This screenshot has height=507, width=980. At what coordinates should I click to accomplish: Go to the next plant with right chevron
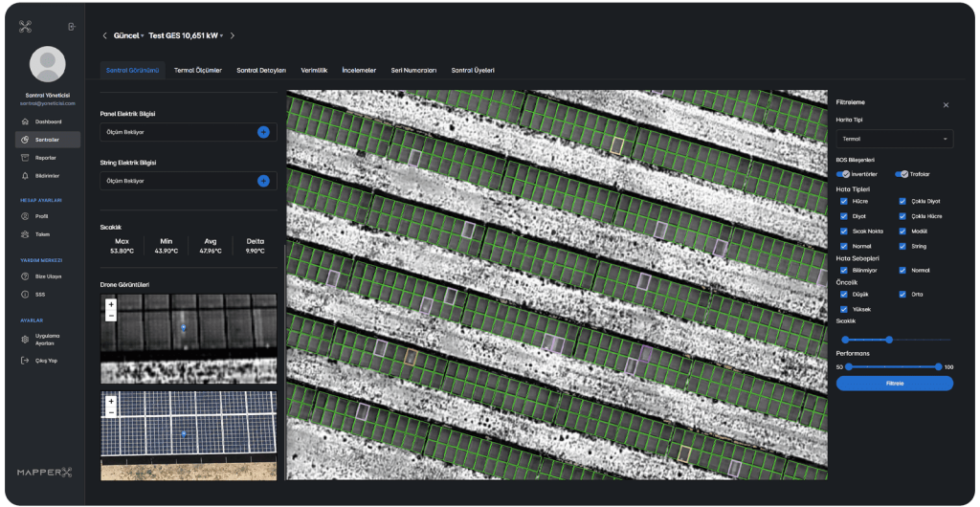233,35
